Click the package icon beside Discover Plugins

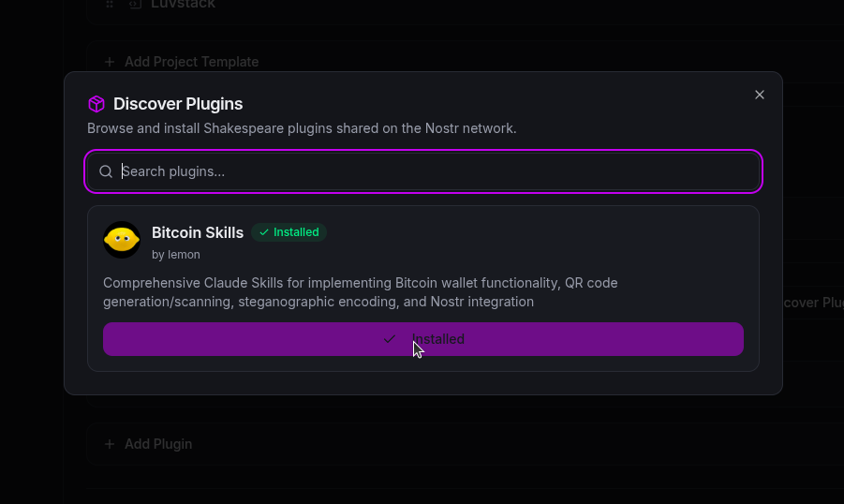click(x=96, y=104)
